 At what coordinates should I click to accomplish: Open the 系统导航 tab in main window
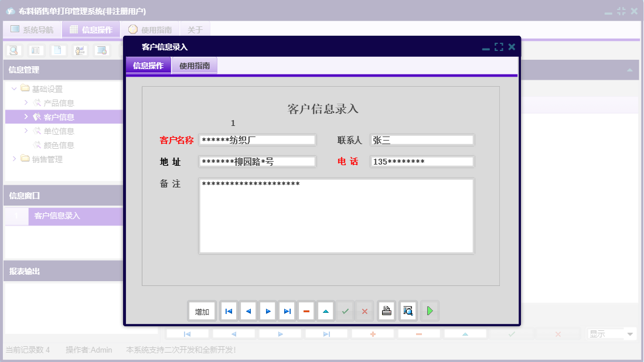coord(32,29)
